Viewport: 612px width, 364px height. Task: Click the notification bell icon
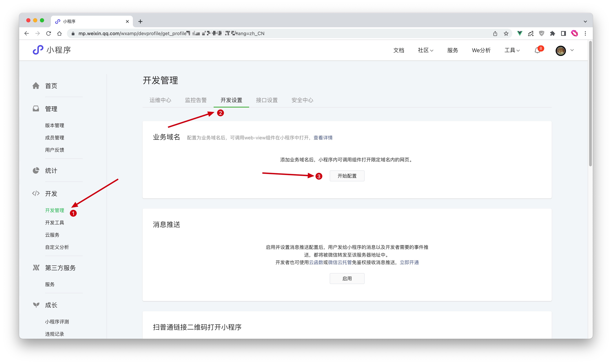click(x=537, y=50)
